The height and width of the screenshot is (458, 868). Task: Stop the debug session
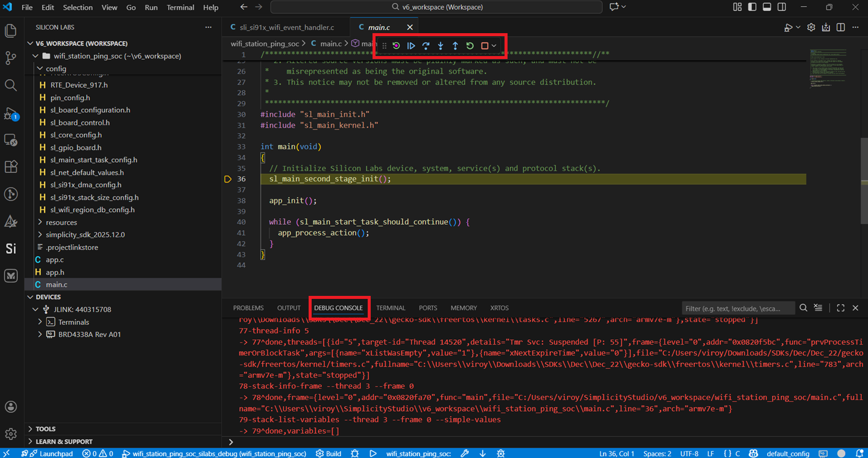pyautogui.click(x=484, y=45)
